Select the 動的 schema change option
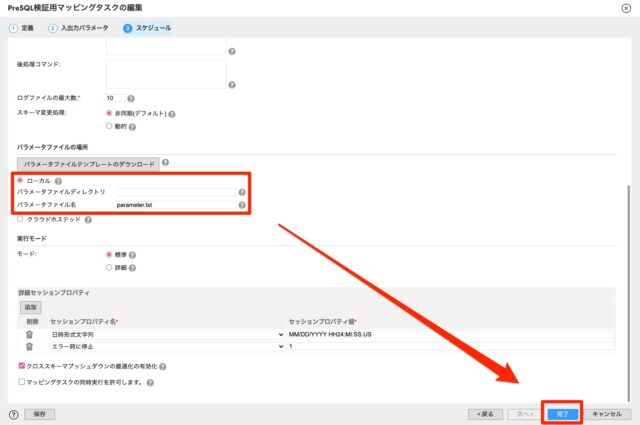This screenshot has height=425, width=640. tap(109, 126)
